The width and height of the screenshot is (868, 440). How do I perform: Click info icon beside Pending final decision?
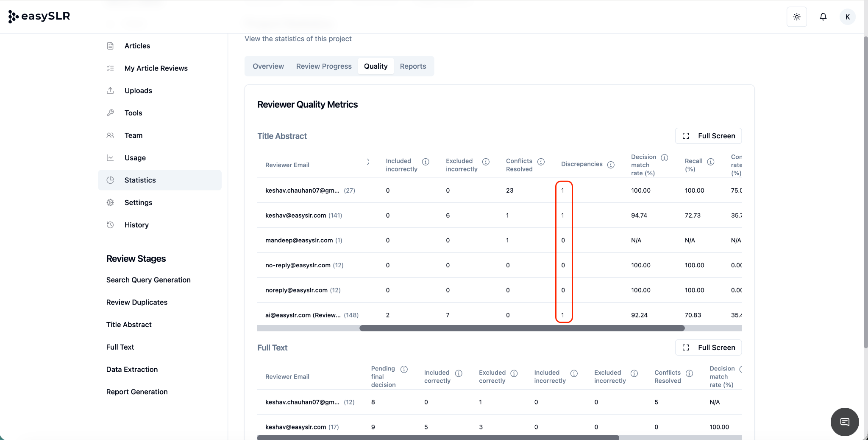[404, 369]
